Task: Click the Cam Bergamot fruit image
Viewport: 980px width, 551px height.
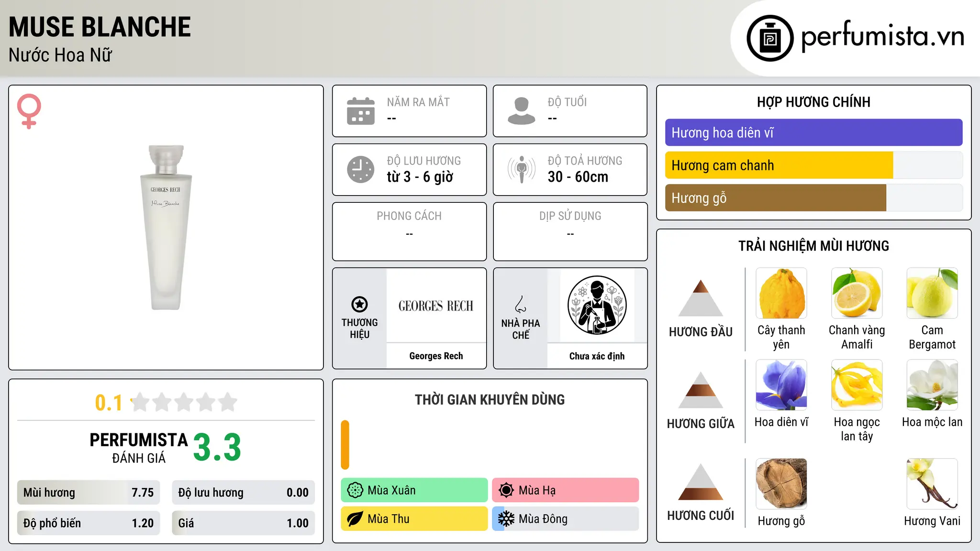Action: tap(932, 293)
